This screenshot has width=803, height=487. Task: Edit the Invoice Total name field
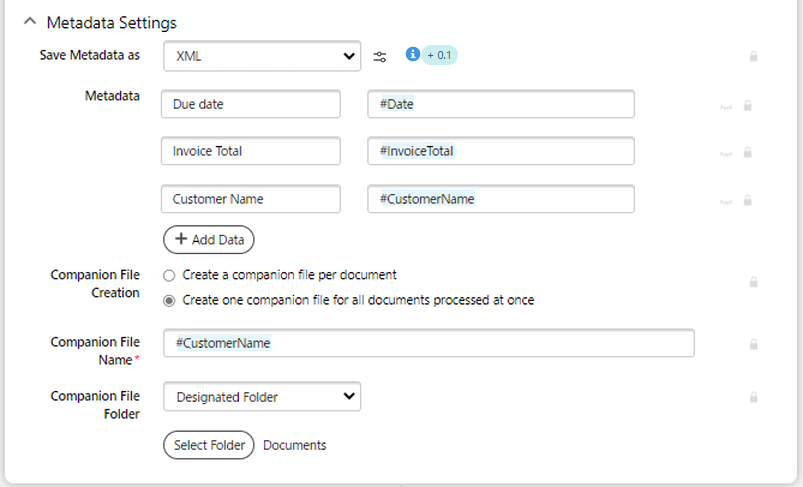[x=250, y=151]
